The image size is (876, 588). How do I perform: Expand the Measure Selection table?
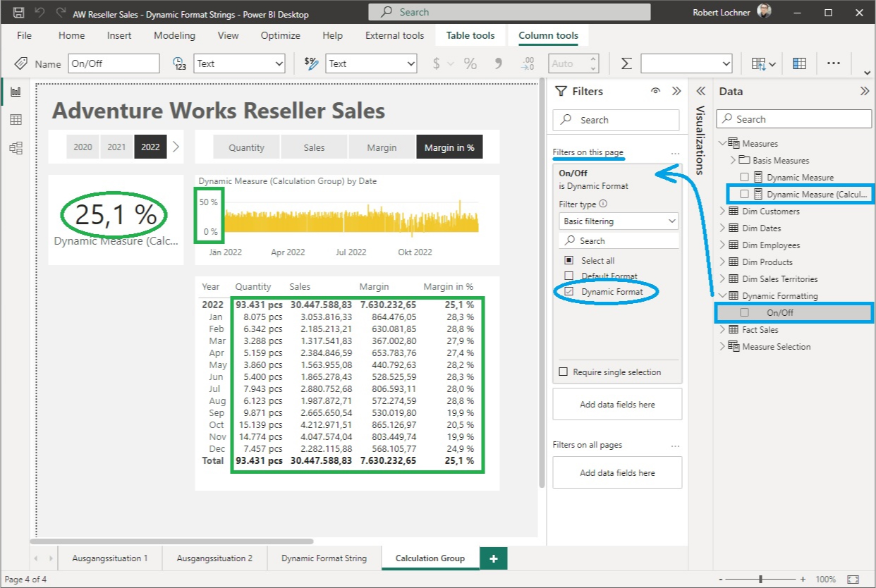(x=722, y=346)
